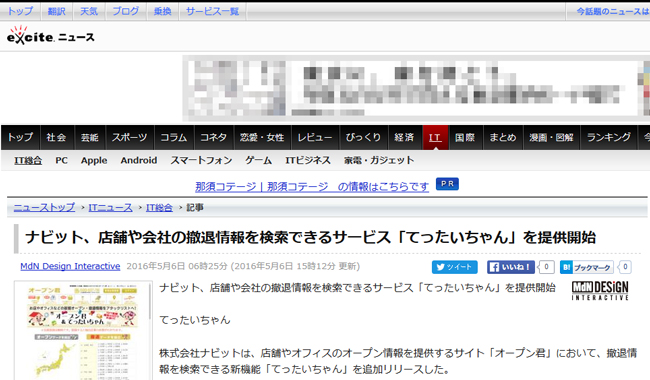Viewport: 650px width, 380px height.
Task: Select the ランキング news category
Action: coord(609,137)
